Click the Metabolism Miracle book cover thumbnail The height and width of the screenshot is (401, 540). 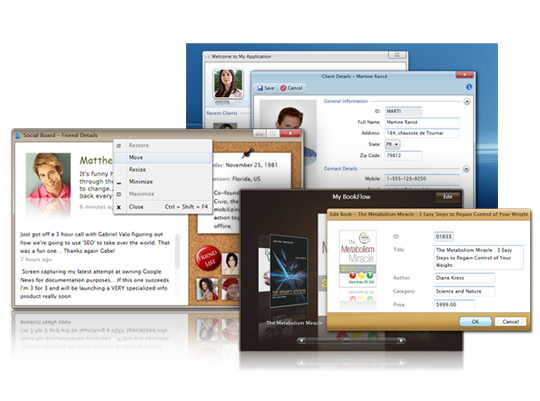click(x=357, y=258)
